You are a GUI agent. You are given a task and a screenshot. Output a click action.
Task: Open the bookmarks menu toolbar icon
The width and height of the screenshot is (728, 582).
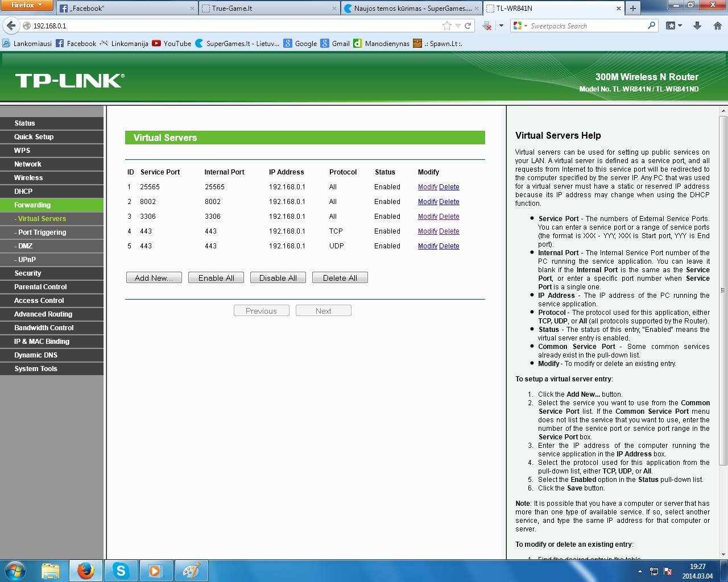[x=673, y=26]
